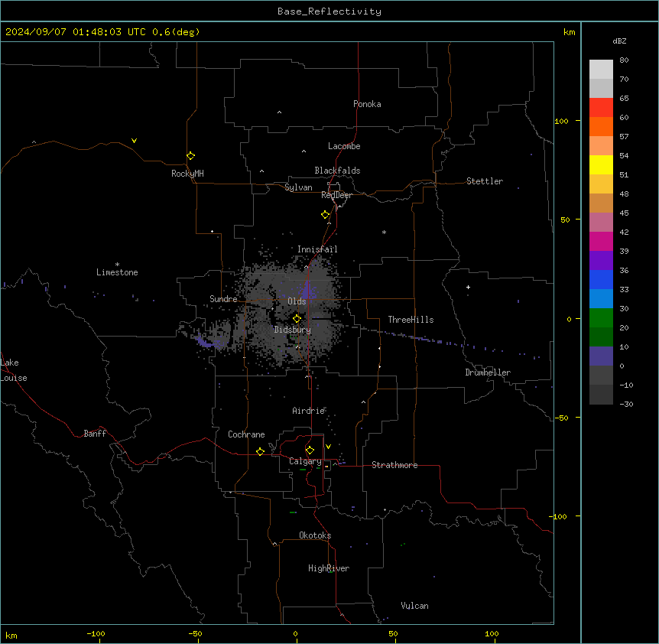The image size is (659, 644).
Task: Select the green 30 dBZ color swatch
Action: pos(601,318)
